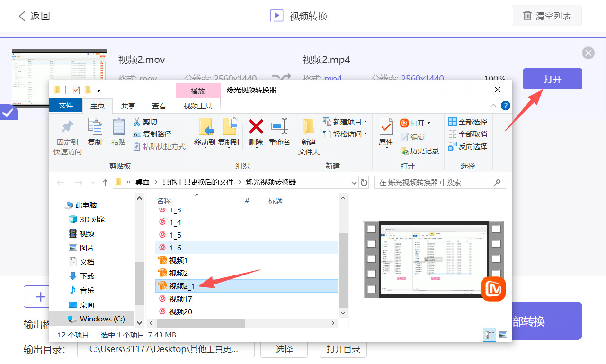Image resolution: width=606 pixels, height=364 pixels.
Task: Click search magnifier in Explorer search box
Action: [497, 182]
